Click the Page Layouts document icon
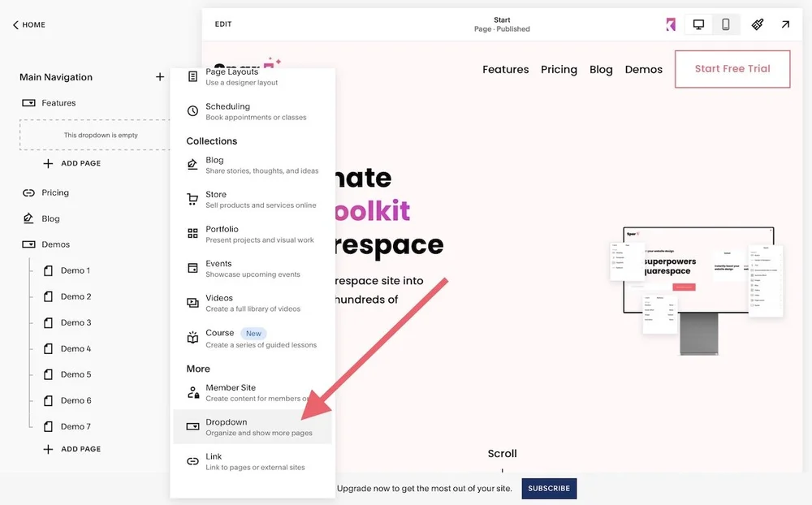Image resolution: width=812 pixels, height=505 pixels. click(192, 75)
